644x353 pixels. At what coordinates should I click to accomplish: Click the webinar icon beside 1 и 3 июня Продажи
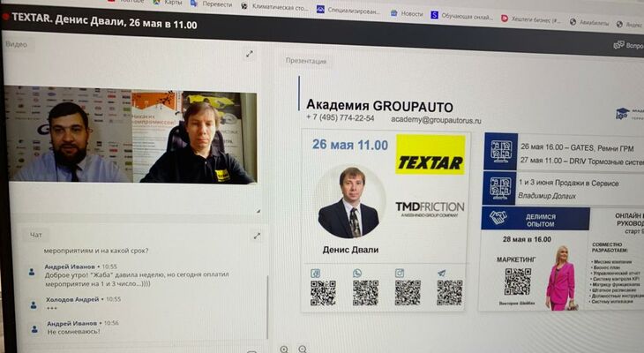[x=500, y=188]
